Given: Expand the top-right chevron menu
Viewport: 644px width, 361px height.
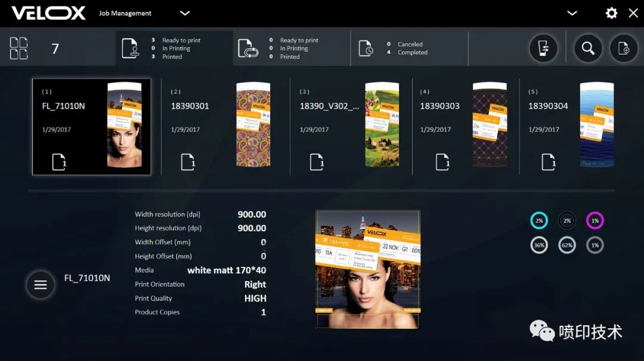Looking at the screenshot, I should (x=572, y=13).
